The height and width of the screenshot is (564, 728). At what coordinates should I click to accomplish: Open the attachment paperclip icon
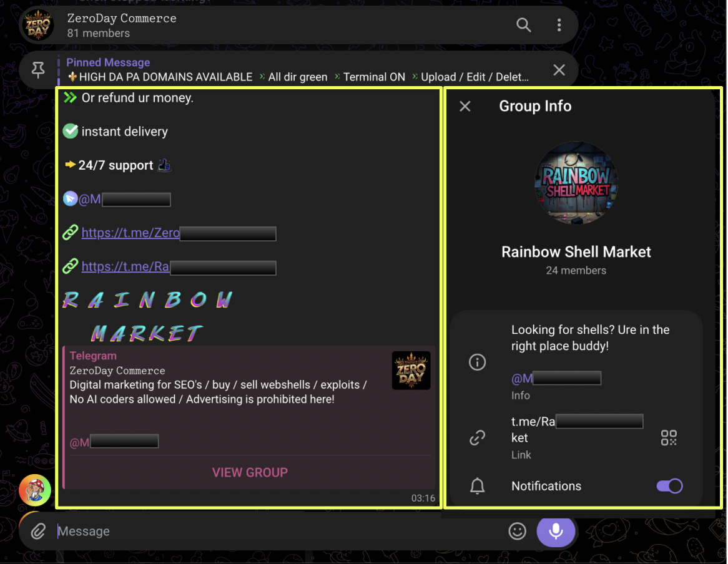click(x=38, y=531)
